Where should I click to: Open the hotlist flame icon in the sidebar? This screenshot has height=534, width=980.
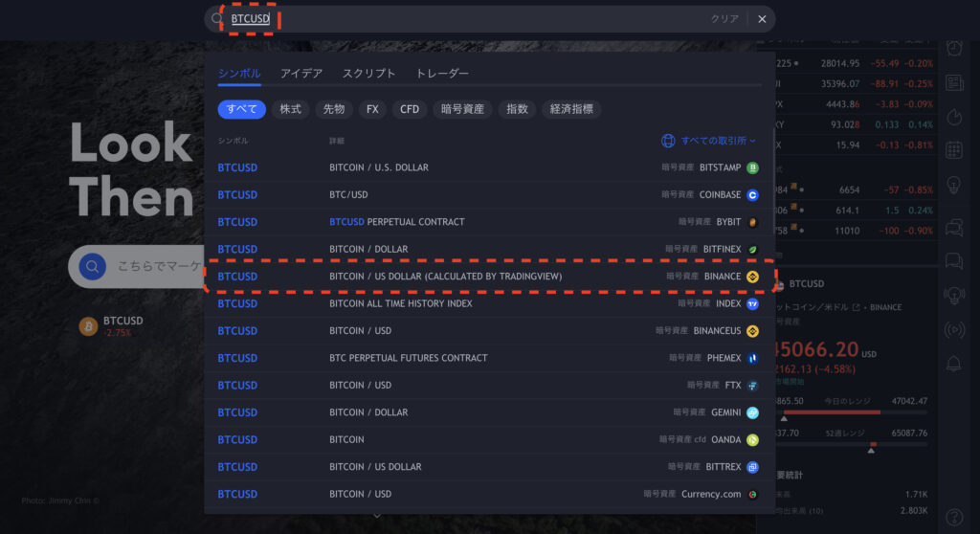pyautogui.click(x=954, y=117)
